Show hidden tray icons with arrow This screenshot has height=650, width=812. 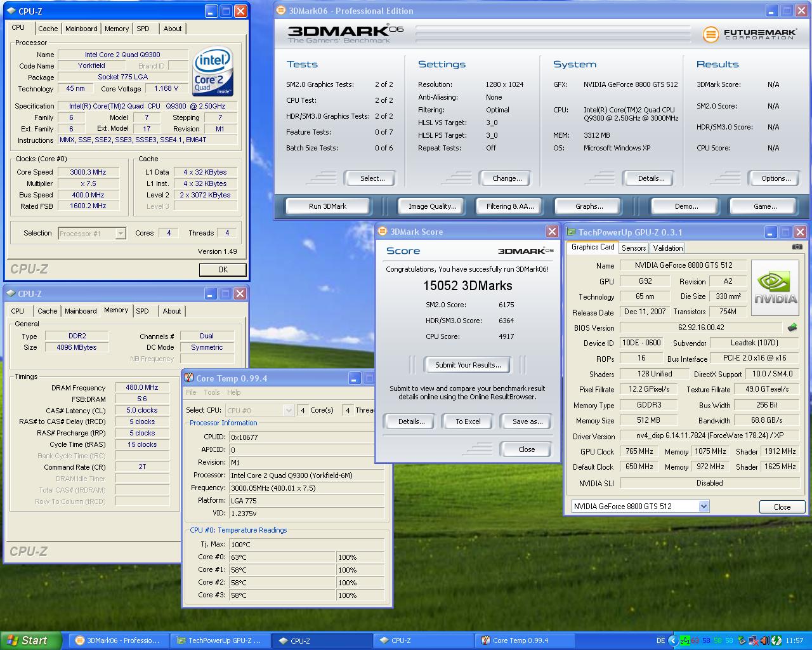pos(672,640)
